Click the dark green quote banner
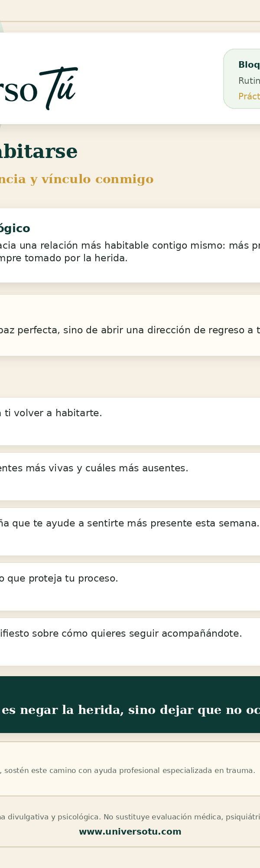260x868 pixels. pos(130,704)
